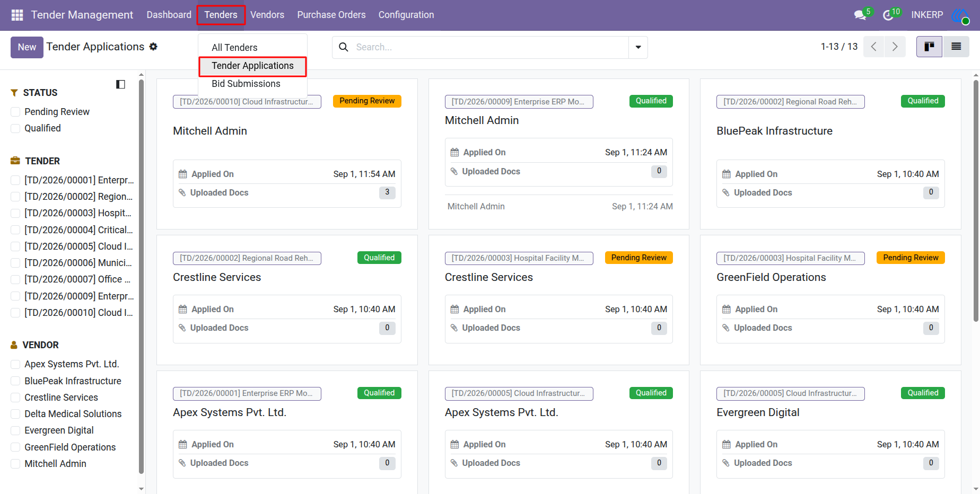Screen dimensions: 980x494
Task: Open the Purchase Orders menu
Action: click(x=331, y=15)
